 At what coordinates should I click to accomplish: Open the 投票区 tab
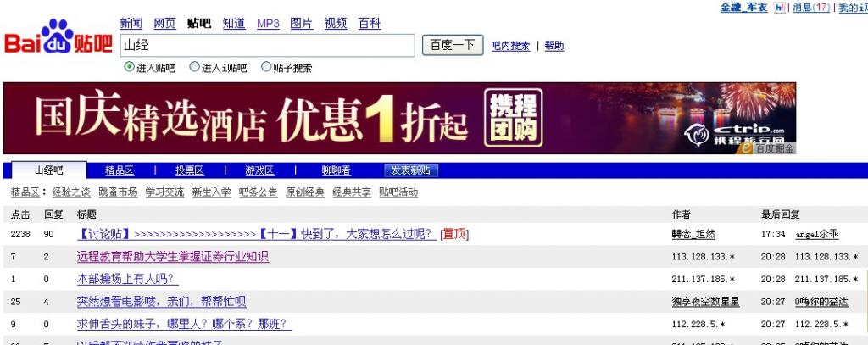(x=189, y=170)
